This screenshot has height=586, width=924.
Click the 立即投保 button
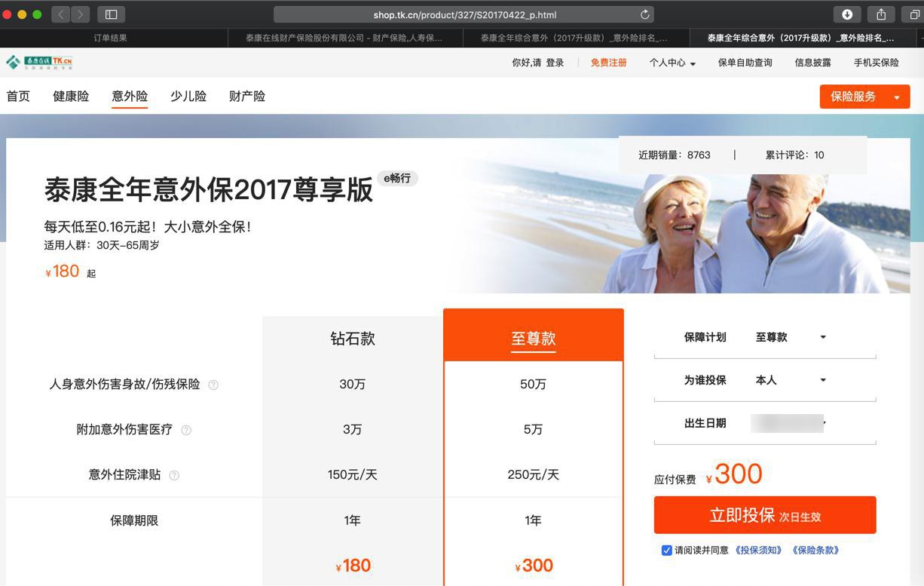tap(765, 515)
